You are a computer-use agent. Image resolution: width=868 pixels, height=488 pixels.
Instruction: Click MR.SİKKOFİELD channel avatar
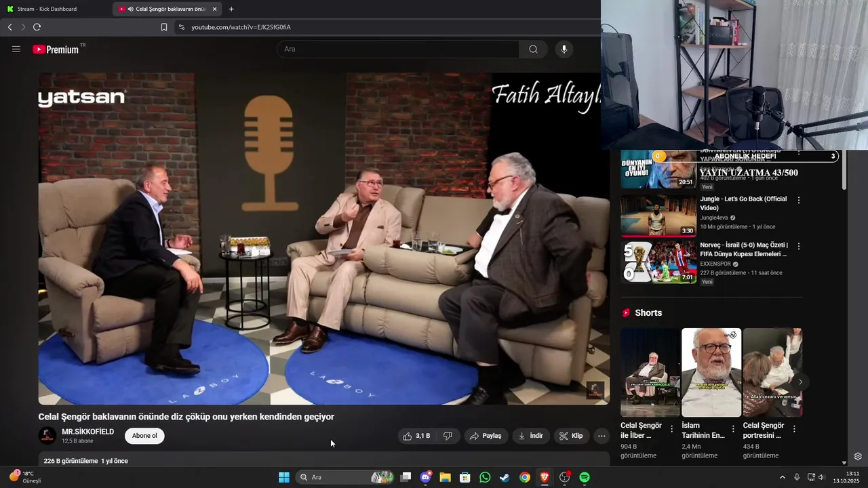tap(47, 436)
